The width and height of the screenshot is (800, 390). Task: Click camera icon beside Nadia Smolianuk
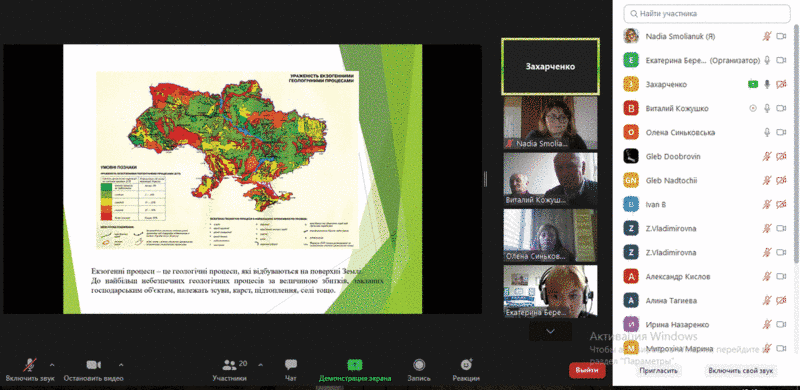pyautogui.click(x=781, y=36)
